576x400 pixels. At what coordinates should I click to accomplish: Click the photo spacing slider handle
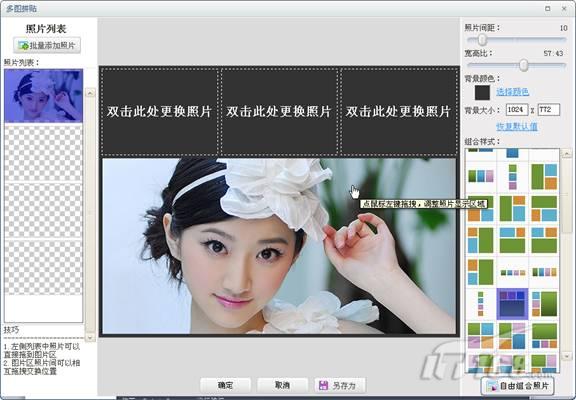482,39
